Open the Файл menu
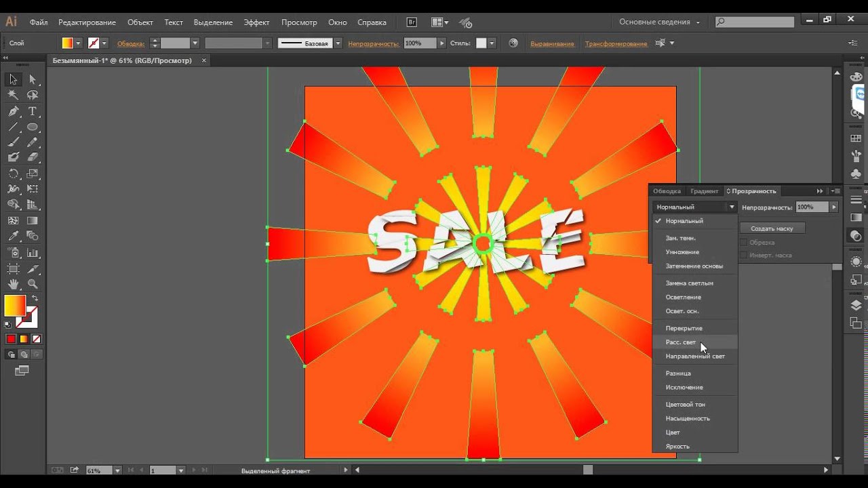 coord(39,22)
